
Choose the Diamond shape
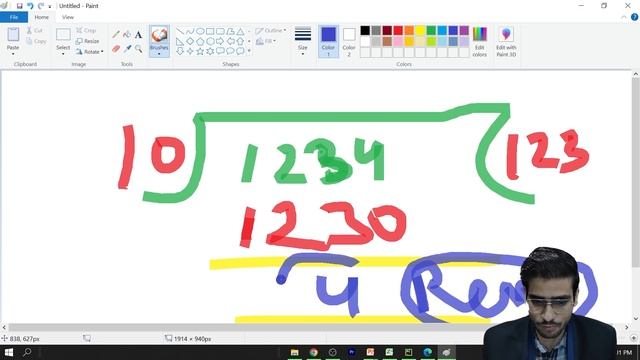tap(190, 41)
